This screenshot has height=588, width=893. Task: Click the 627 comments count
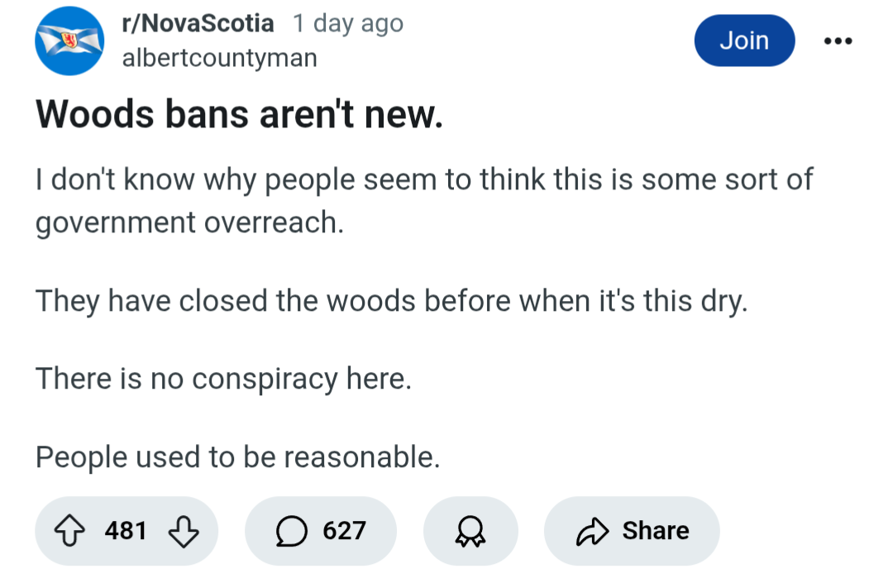344,530
